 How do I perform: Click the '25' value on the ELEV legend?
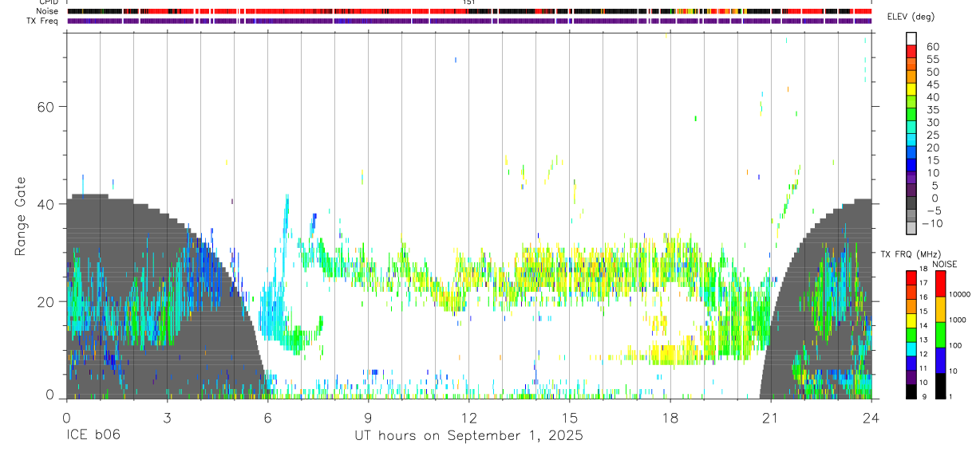click(x=932, y=136)
